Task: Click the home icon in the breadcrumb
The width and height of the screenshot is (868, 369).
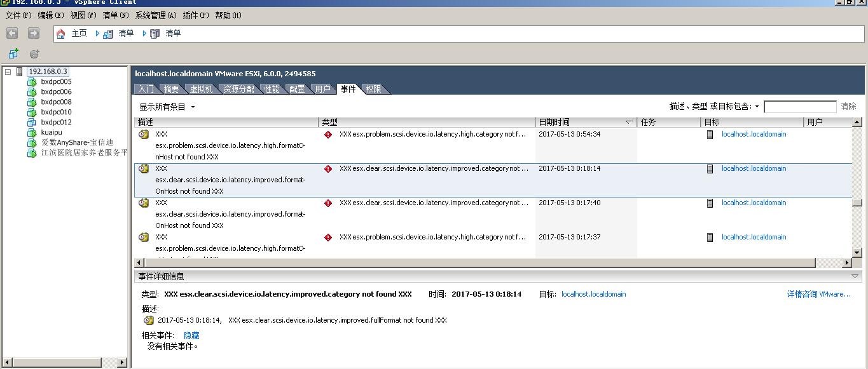Action: pos(61,33)
